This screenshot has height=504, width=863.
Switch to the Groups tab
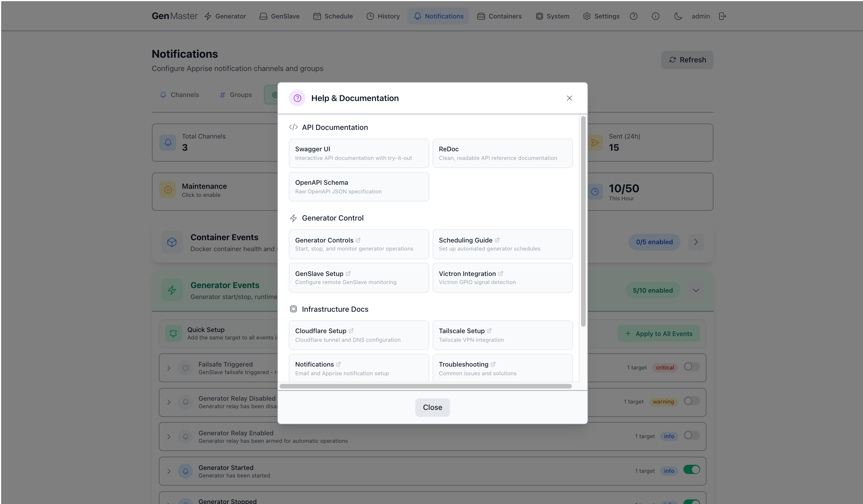(236, 95)
